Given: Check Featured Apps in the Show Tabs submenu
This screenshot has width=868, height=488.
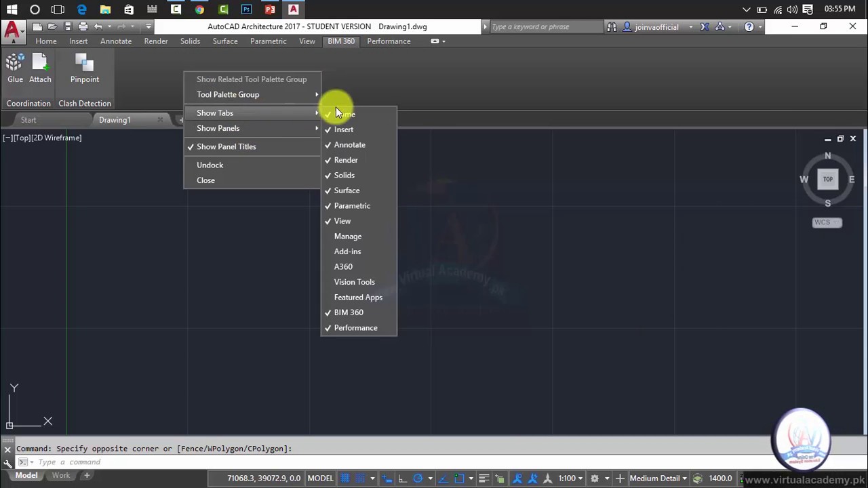Looking at the screenshot, I should (x=359, y=298).
